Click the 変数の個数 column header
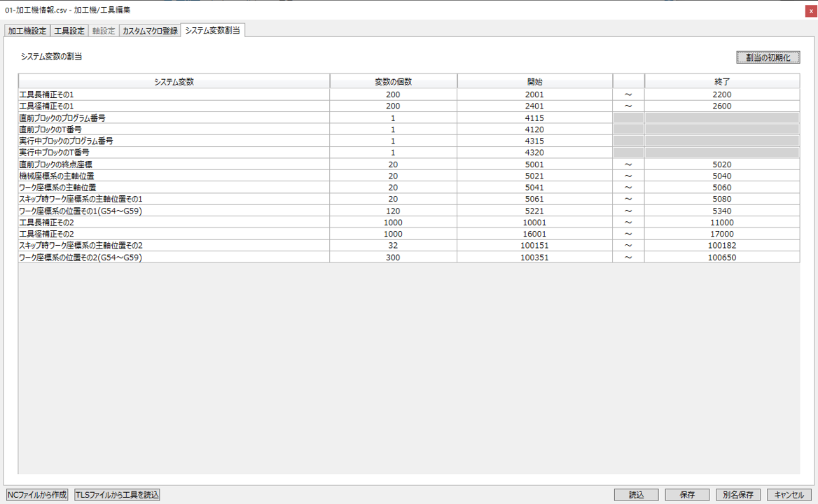Screen dimensions: 818x504 pyautogui.click(x=393, y=82)
